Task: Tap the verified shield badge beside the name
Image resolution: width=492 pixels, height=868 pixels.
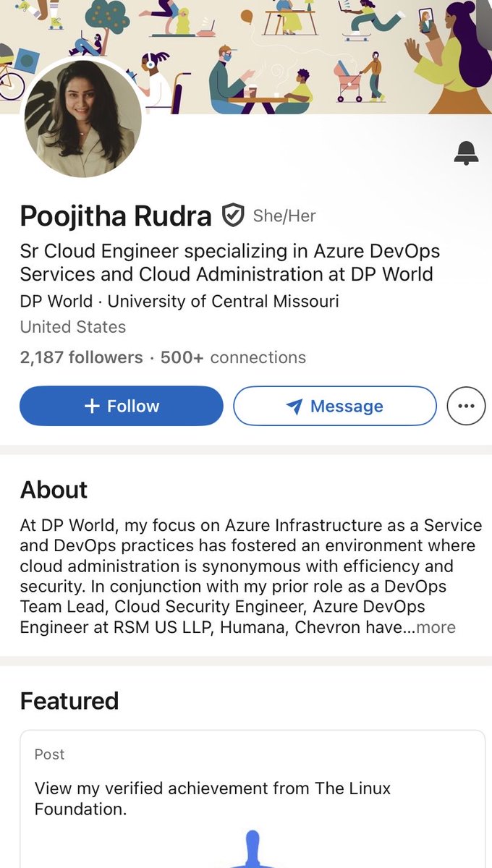Action: (232, 215)
